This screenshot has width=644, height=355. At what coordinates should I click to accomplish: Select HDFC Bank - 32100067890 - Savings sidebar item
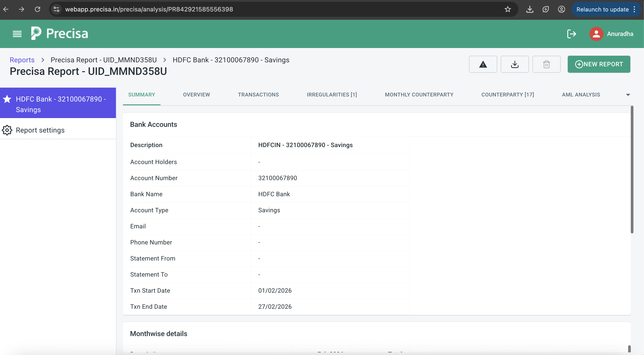point(58,103)
